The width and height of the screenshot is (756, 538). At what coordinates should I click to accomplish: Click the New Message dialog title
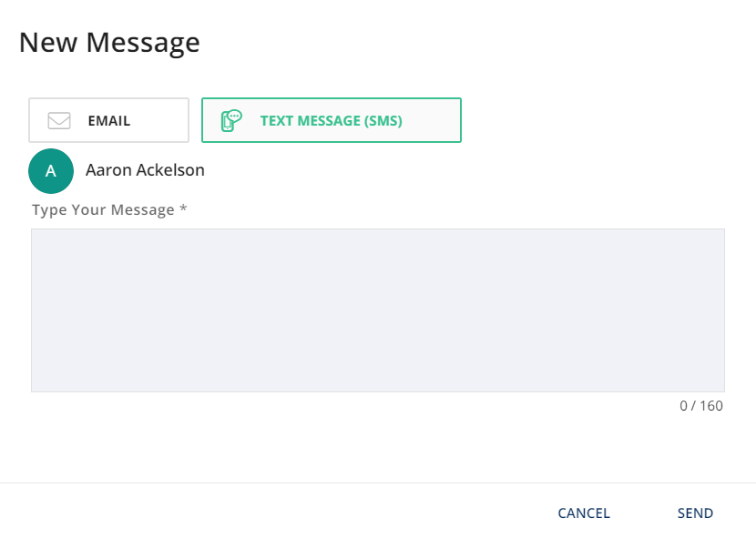(109, 43)
